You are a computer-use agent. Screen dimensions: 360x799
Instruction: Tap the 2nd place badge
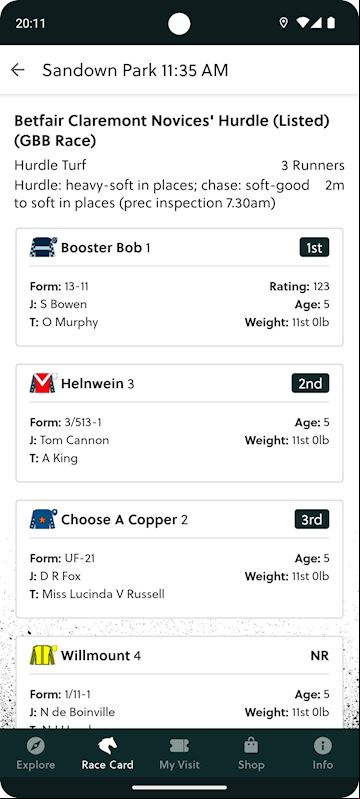click(x=311, y=383)
